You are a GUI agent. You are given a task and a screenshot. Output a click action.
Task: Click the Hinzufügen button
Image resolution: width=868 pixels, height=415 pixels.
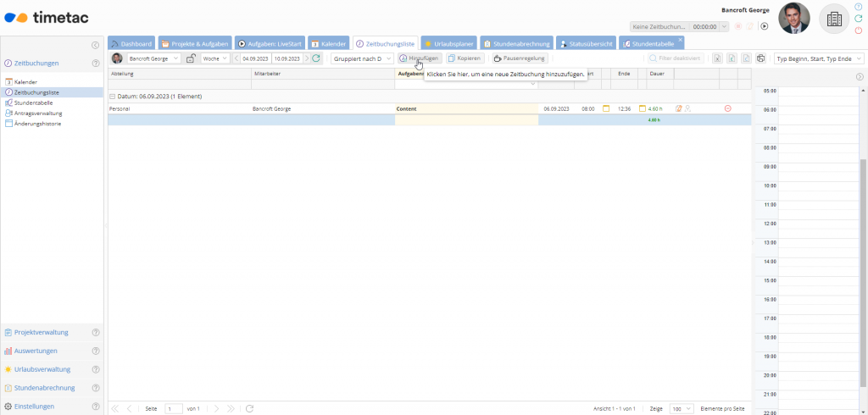tap(419, 58)
